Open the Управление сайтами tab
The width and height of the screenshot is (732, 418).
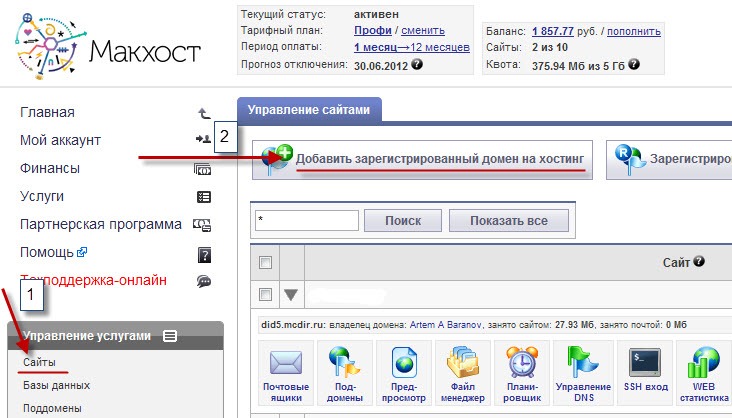click(x=309, y=110)
